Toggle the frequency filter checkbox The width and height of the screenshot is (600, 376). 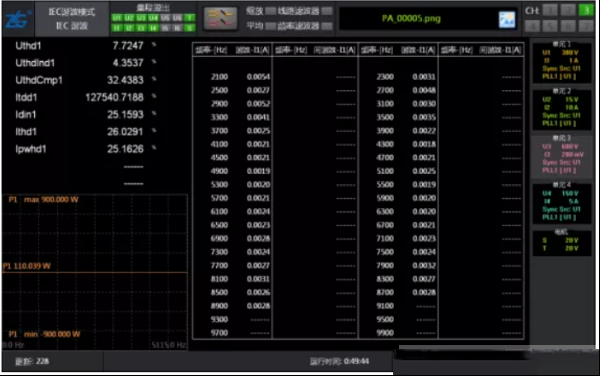pos(327,26)
